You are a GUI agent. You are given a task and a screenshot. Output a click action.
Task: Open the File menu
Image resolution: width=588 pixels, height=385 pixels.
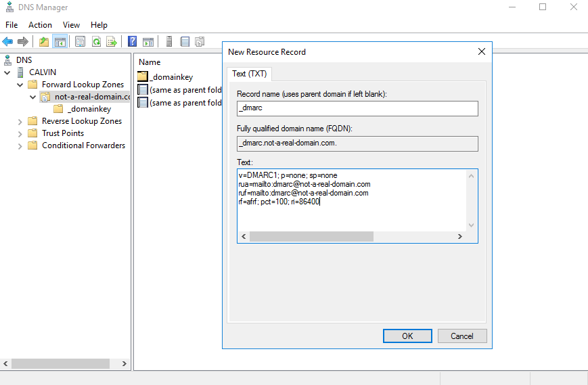click(x=12, y=25)
